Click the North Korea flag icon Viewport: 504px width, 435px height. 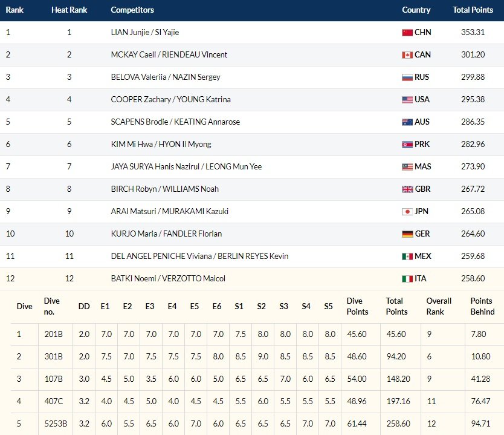[407, 145]
